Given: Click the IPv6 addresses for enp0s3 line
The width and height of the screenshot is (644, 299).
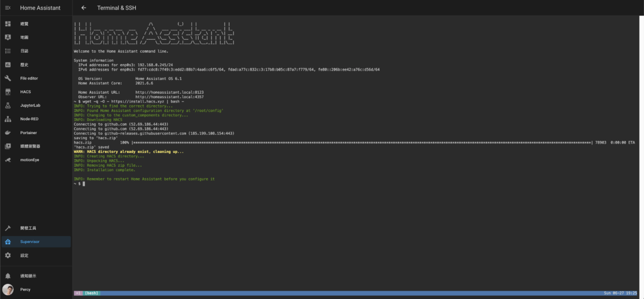Looking at the screenshot, I should tap(229, 69).
